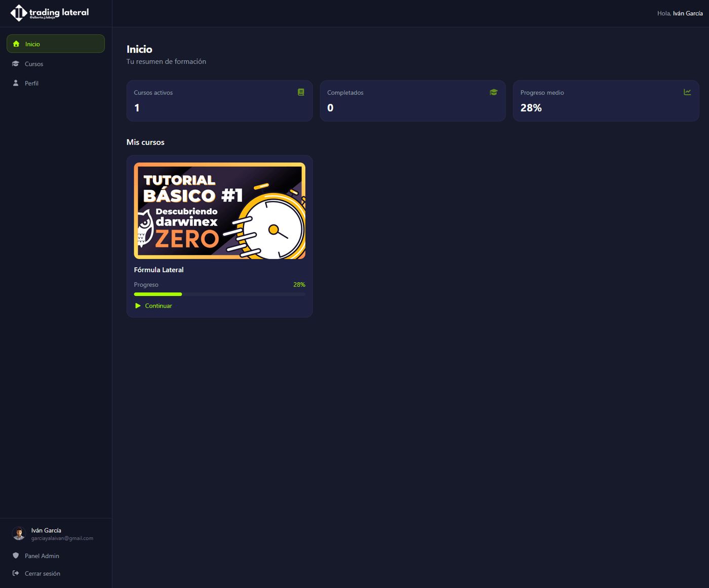
Task: Click the 28% value on the course card
Action: click(299, 284)
